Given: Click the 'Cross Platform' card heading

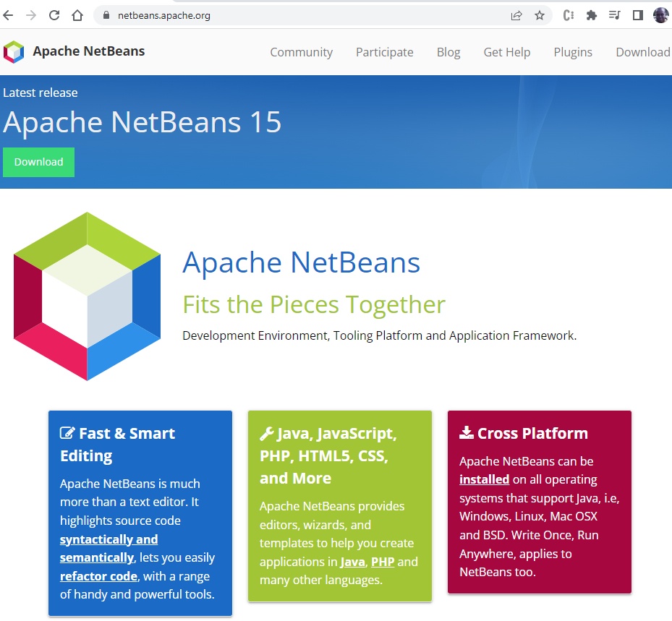Looking at the screenshot, I should click(x=532, y=433).
